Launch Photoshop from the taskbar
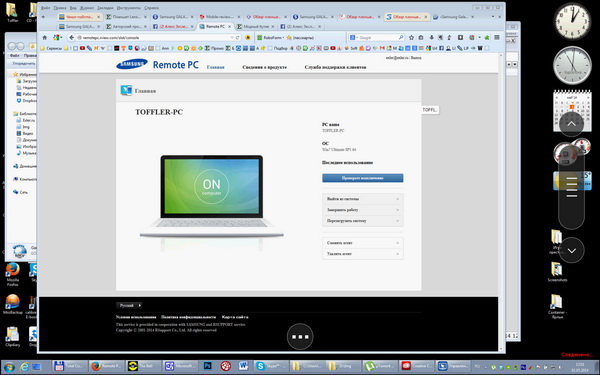Viewport: 600px width, 375px height. 207,366
